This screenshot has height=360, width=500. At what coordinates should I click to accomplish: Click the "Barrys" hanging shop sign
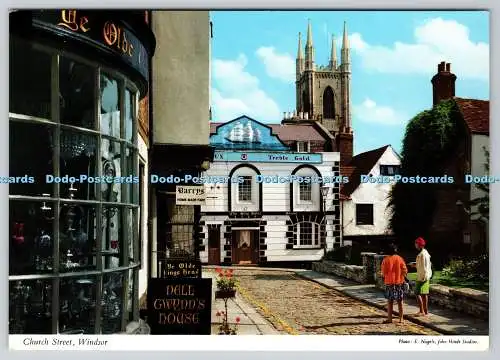coord(191,195)
